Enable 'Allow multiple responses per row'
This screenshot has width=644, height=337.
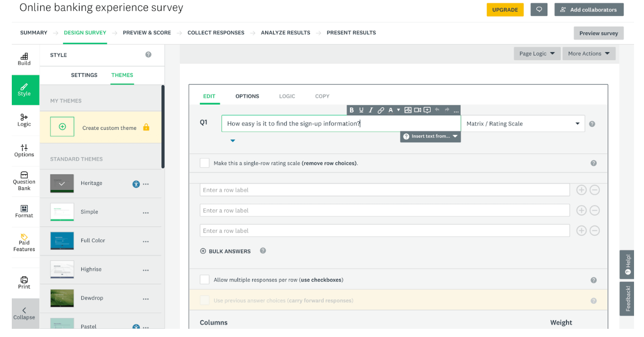(205, 279)
